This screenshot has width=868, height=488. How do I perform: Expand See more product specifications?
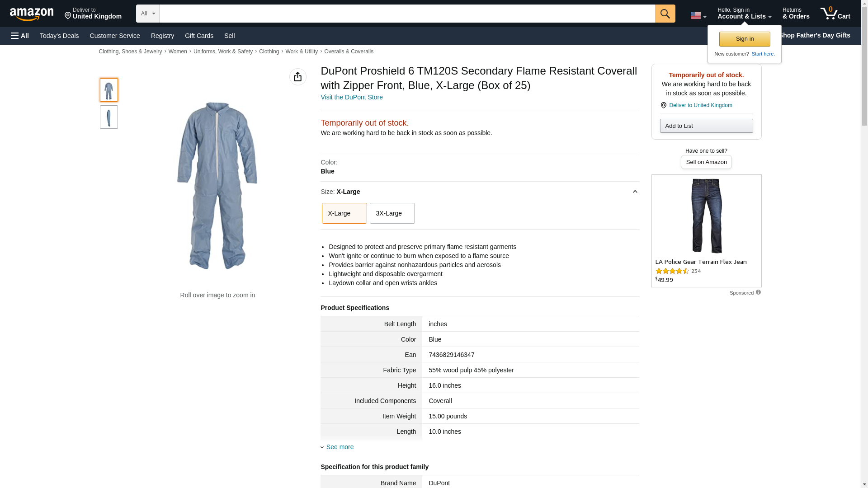coord(340,447)
